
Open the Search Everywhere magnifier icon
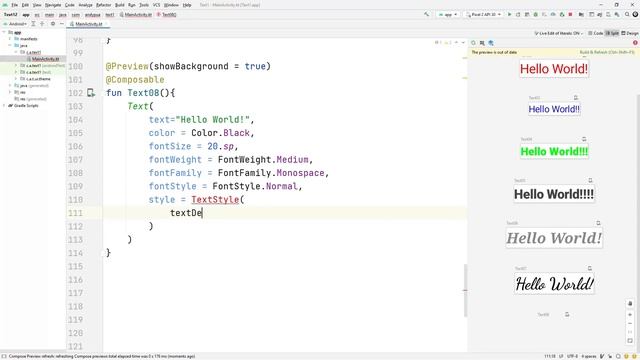click(x=627, y=14)
